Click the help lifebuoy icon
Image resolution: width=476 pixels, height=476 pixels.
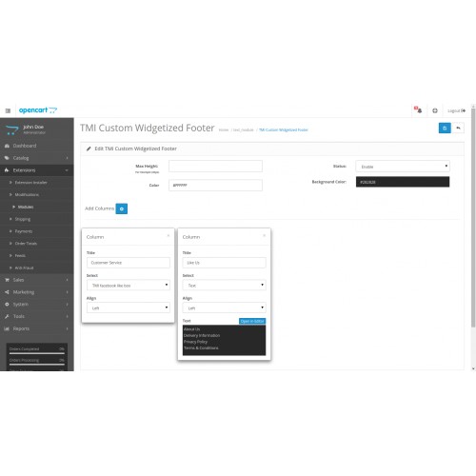coord(435,110)
